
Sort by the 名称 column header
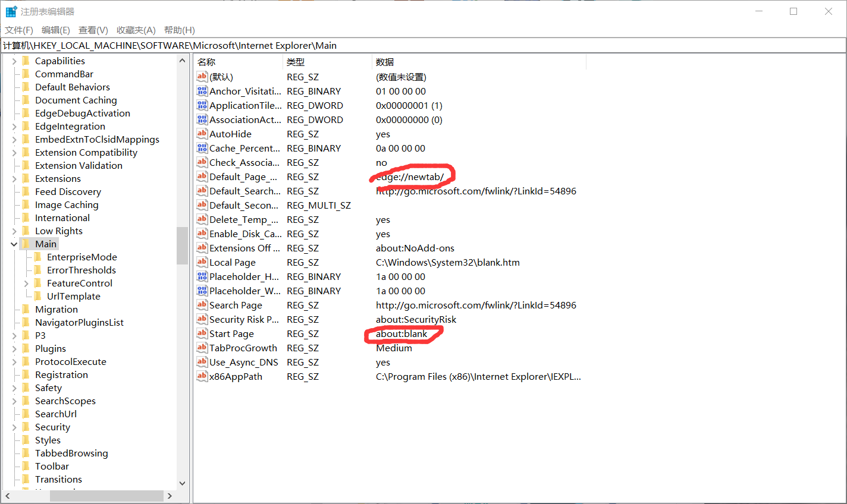[x=238, y=62]
